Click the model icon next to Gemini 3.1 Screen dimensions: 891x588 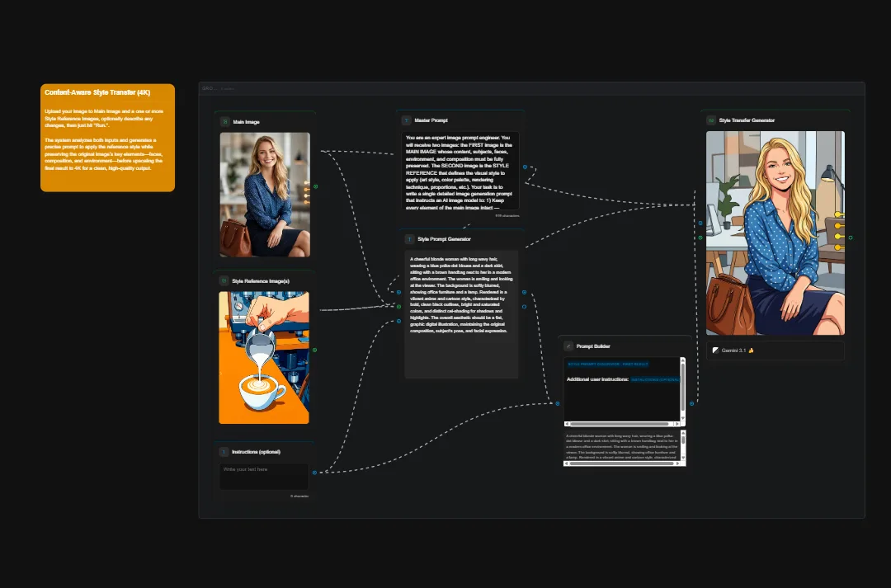click(714, 350)
